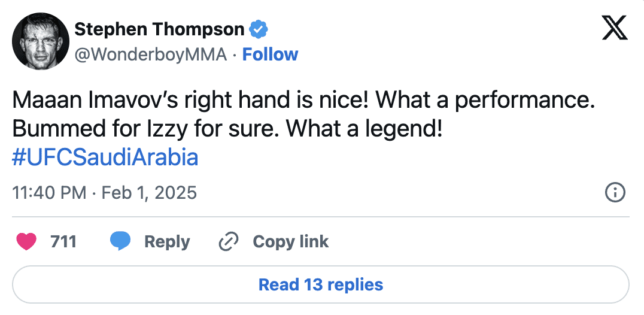Open the tweet info circle icon
Image resolution: width=644 pixels, height=315 pixels.
click(615, 193)
